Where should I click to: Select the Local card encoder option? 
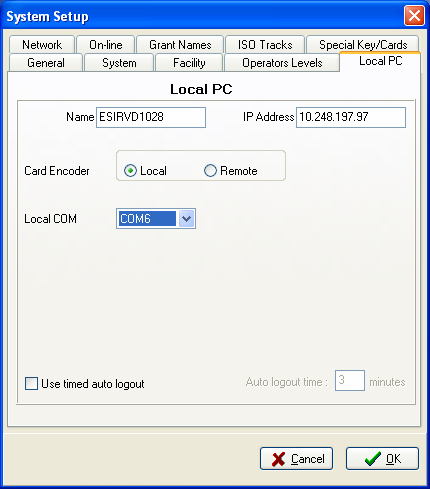click(130, 171)
